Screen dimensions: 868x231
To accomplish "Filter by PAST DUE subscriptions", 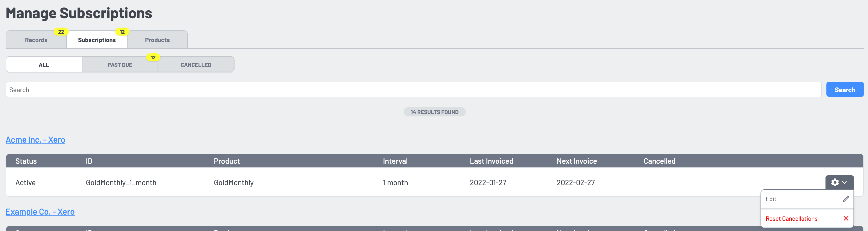I will pyautogui.click(x=120, y=65).
